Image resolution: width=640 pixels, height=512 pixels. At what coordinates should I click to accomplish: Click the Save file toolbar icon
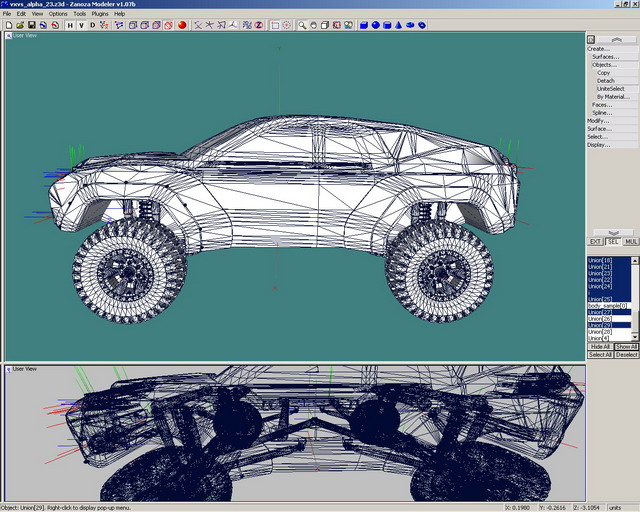31,25
